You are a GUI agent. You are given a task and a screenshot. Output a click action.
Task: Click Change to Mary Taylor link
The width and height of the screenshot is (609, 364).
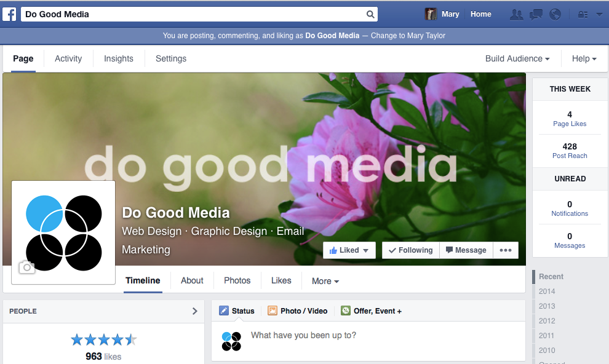(408, 35)
